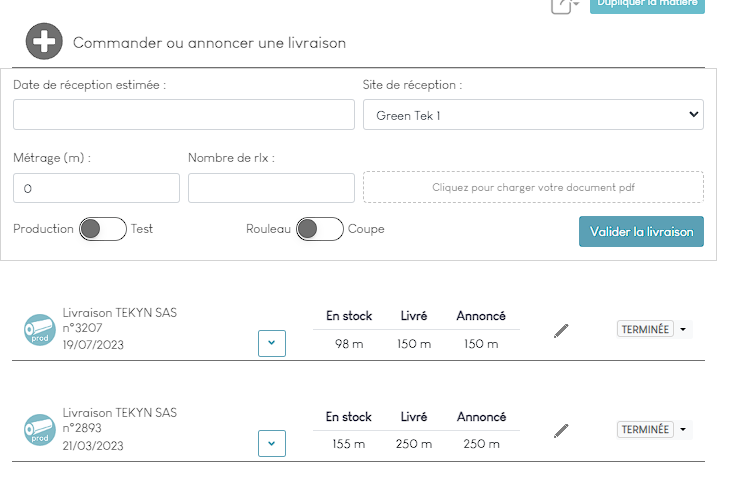Click the plus icon to add a delivery

coord(43,42)
